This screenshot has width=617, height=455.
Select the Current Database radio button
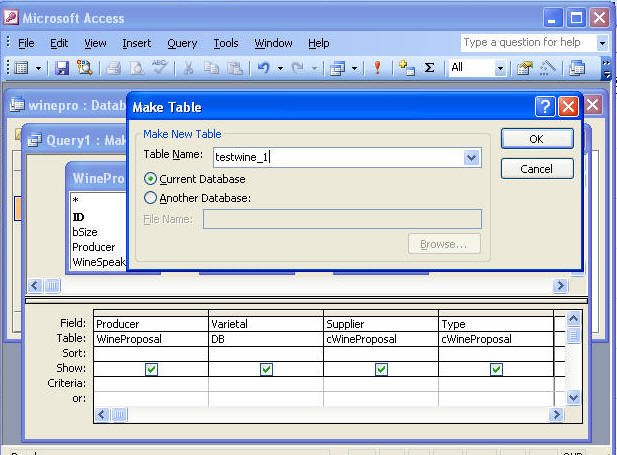[x=150, y=179]
